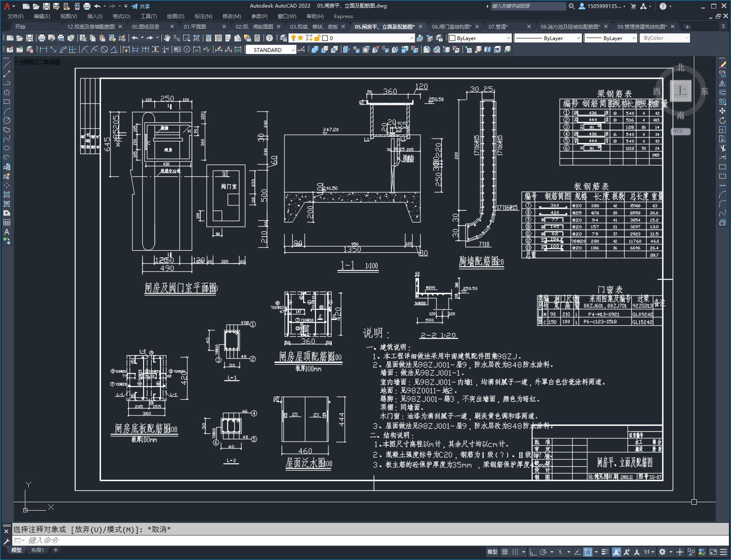
Task: Click the Linear dimension tool icon
Action: tap(43, 50)
